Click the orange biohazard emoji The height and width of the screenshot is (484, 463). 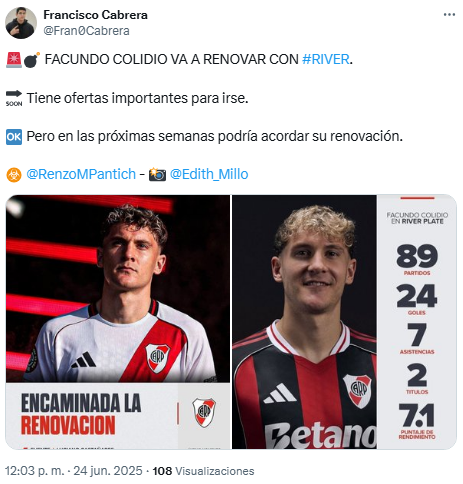pyautogui.click(x=14, y=175)
